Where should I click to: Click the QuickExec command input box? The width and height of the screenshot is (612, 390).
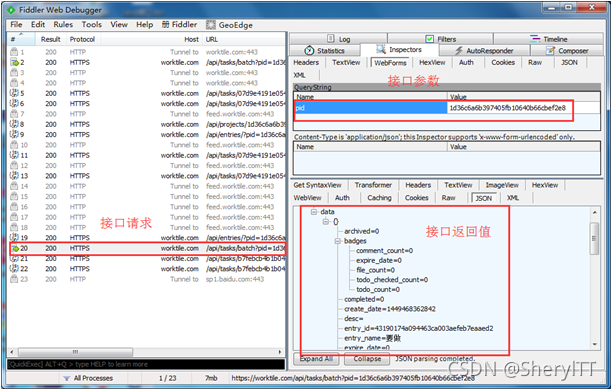point(146,364)
